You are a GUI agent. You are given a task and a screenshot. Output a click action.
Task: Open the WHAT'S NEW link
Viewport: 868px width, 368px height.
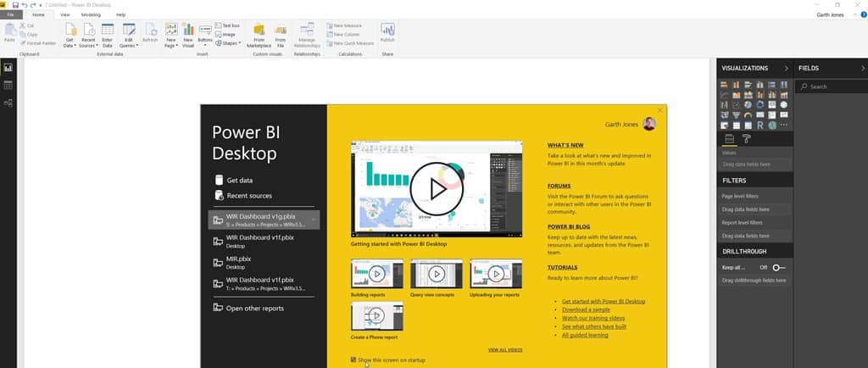[565, 145]
